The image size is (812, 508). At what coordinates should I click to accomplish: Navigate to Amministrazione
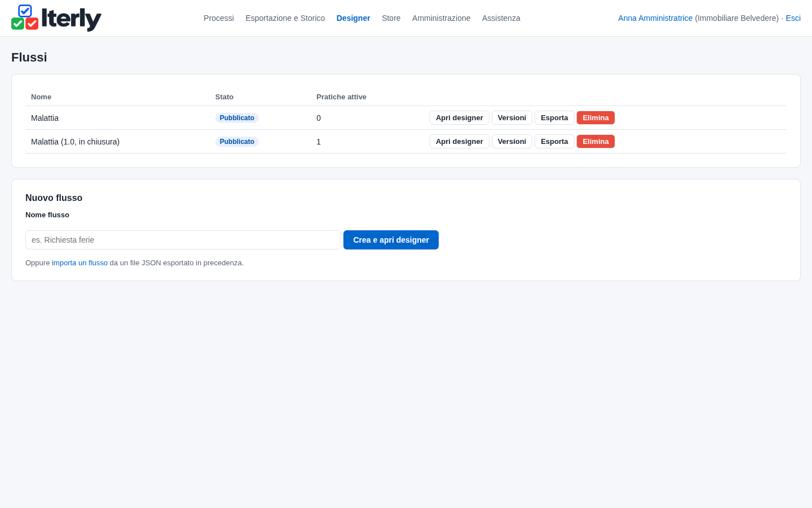click(x=441, y=18)
